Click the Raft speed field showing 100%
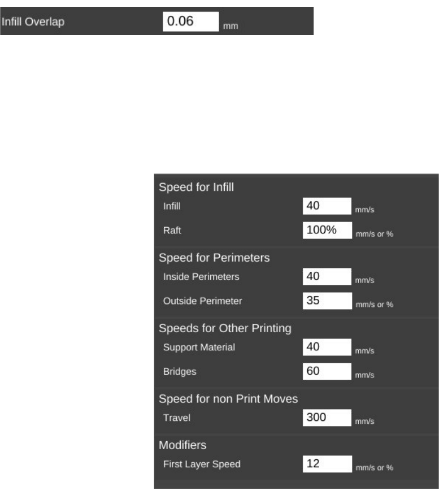The width and height of the screenshot is (439, 504). 327,231
